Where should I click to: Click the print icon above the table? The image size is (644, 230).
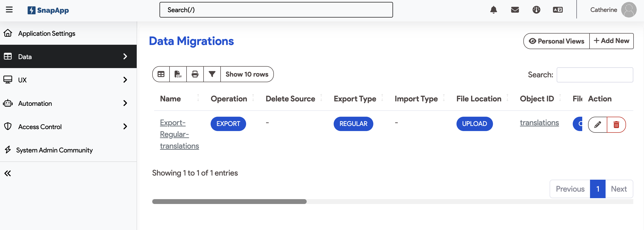[195, 74]
